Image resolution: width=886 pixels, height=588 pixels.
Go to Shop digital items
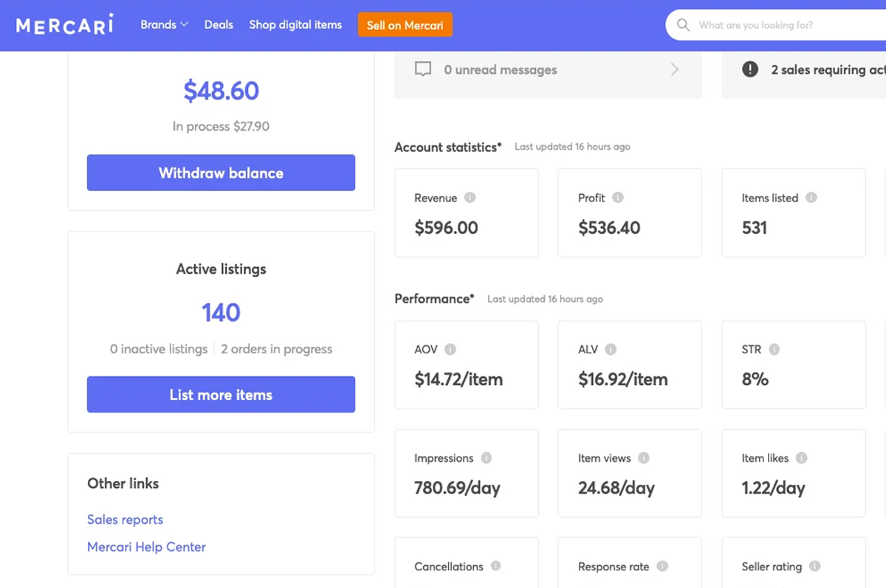pos(295,25)
